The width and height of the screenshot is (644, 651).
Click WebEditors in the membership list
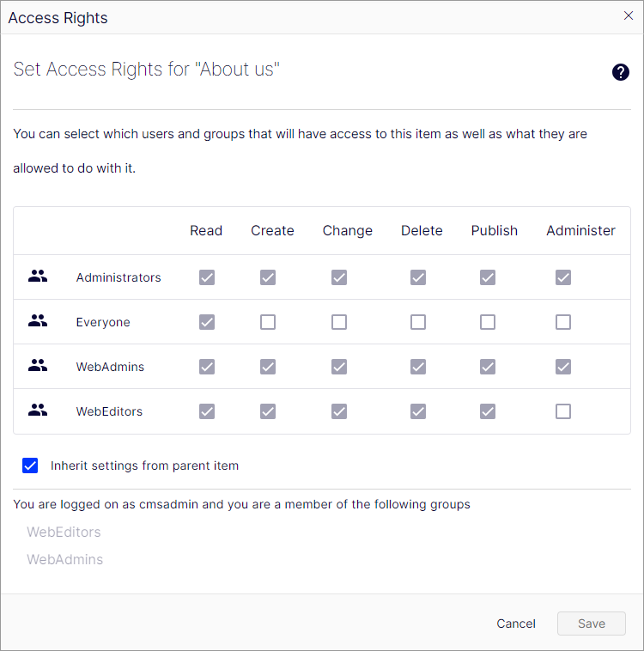[x=64, y=532]
